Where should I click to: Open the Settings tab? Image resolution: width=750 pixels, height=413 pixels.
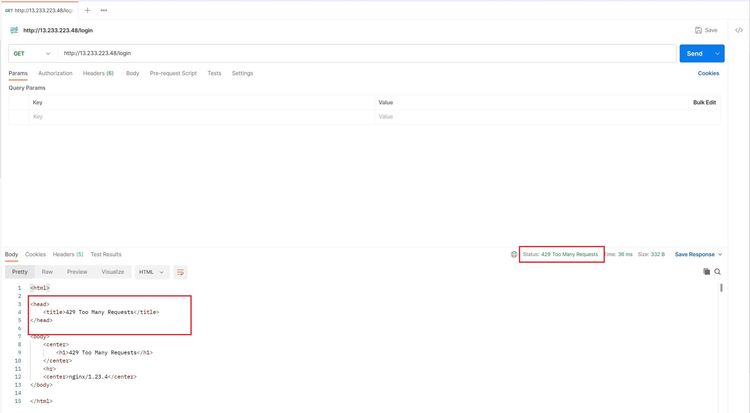[x=242, y=73]
